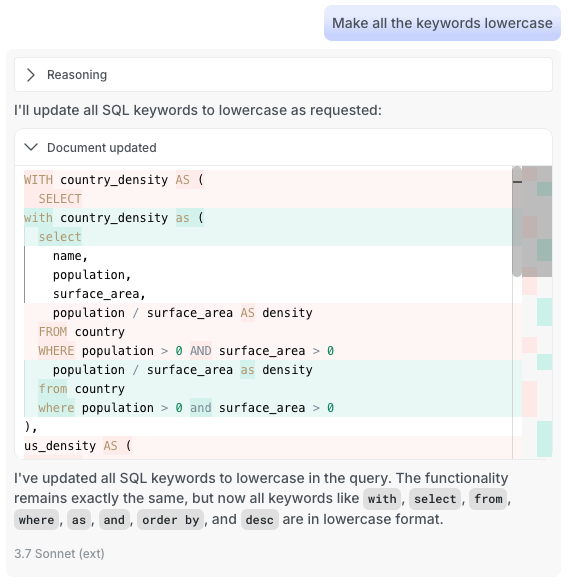The height and width of the screenshot is (584, 568).
Task: Click the green minimap marker near bottom
Action: click(545, 439)
